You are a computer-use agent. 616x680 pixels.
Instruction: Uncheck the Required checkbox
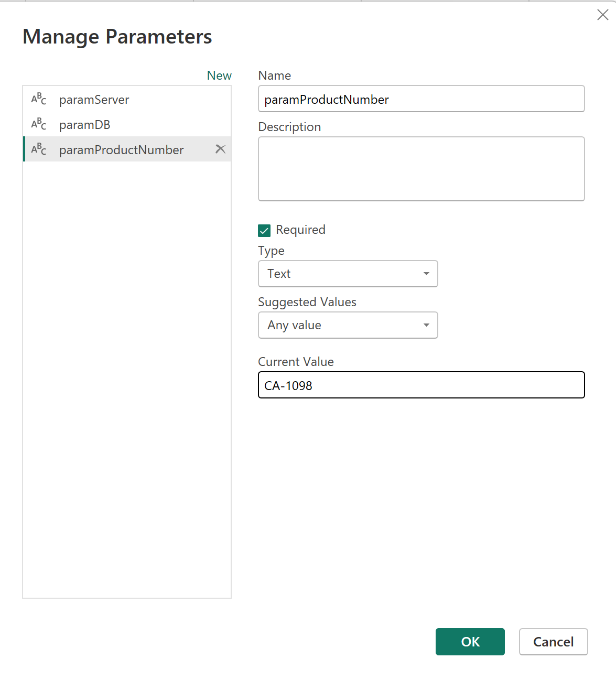point(264,230)
